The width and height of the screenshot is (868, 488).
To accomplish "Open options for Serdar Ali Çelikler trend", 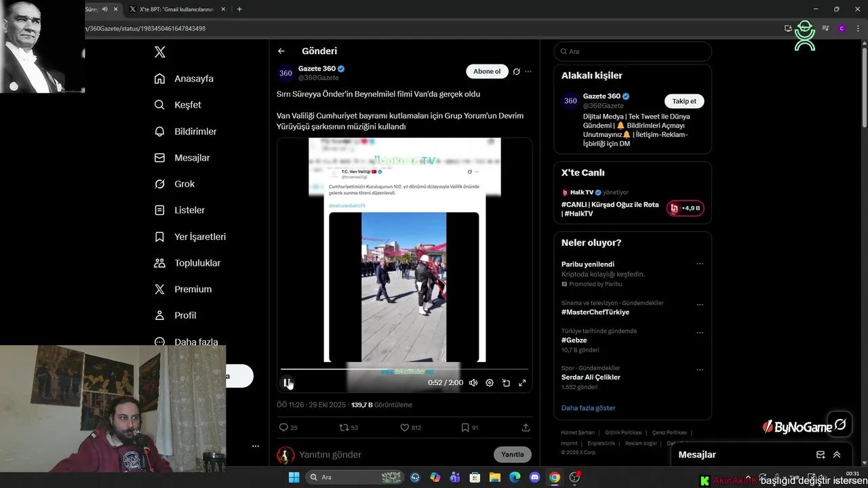I will click(x=700, y=370).
